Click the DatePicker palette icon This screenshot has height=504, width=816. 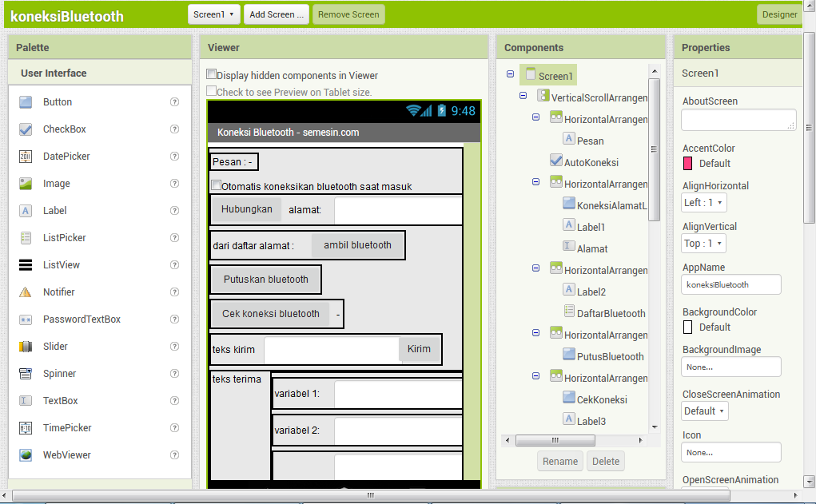click(26, 157)
